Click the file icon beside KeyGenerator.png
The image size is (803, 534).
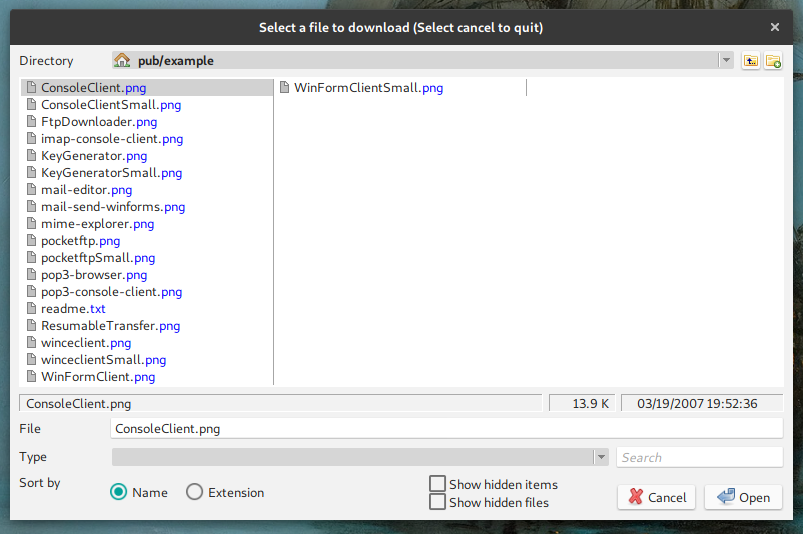coord(31,156)
